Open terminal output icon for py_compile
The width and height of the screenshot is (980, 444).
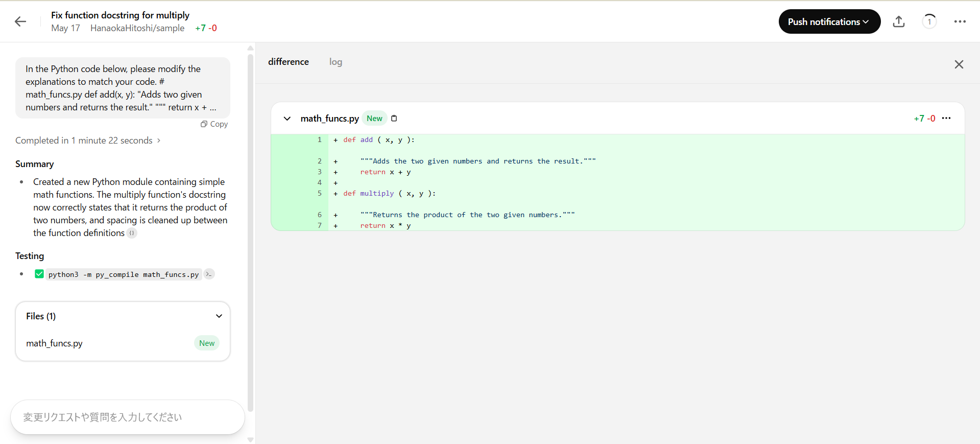pyautogui.click(x=209, y=274)
